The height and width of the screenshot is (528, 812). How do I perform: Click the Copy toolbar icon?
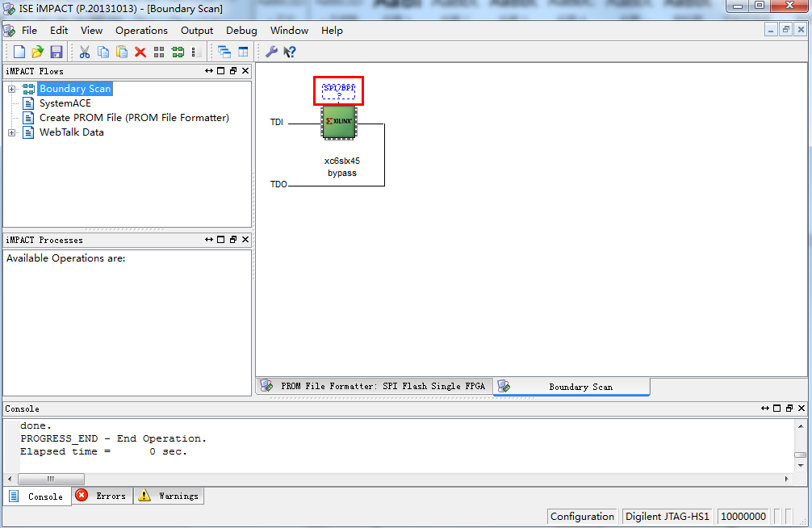(103, 52)
